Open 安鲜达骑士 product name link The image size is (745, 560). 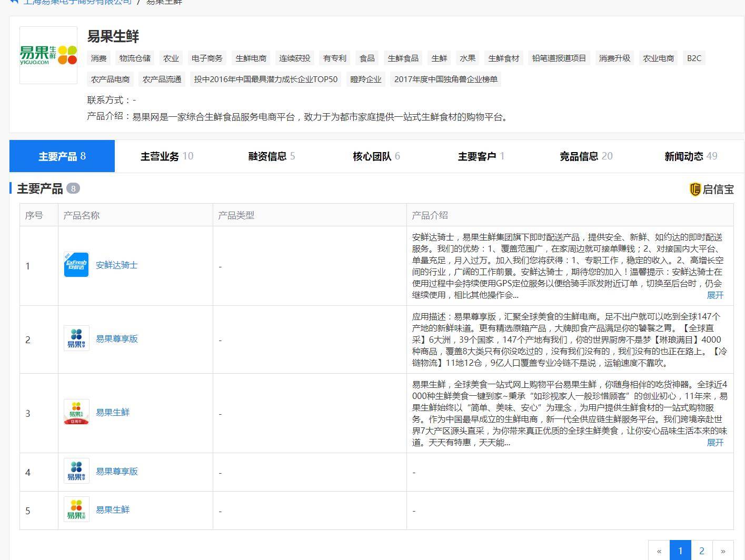point(116,265)
